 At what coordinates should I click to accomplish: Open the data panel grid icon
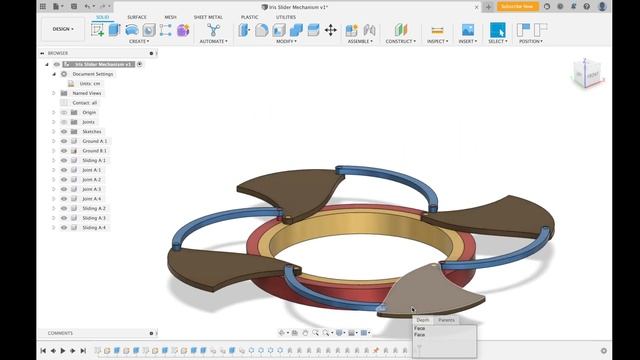43,7
